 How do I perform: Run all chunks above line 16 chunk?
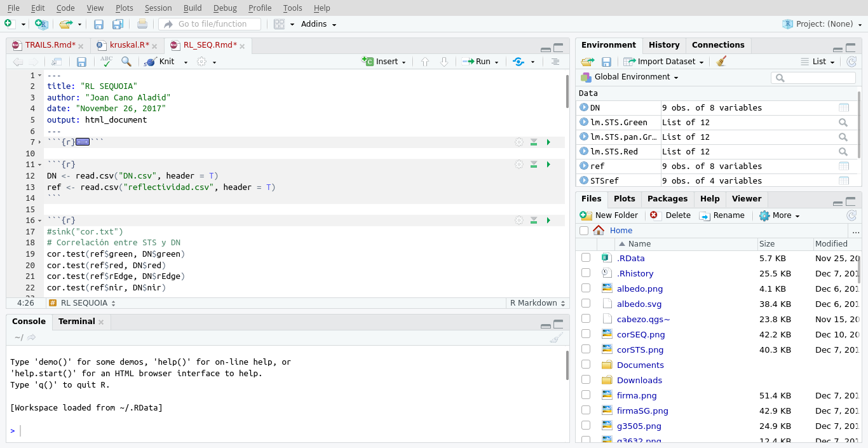(x=534, y=221)
